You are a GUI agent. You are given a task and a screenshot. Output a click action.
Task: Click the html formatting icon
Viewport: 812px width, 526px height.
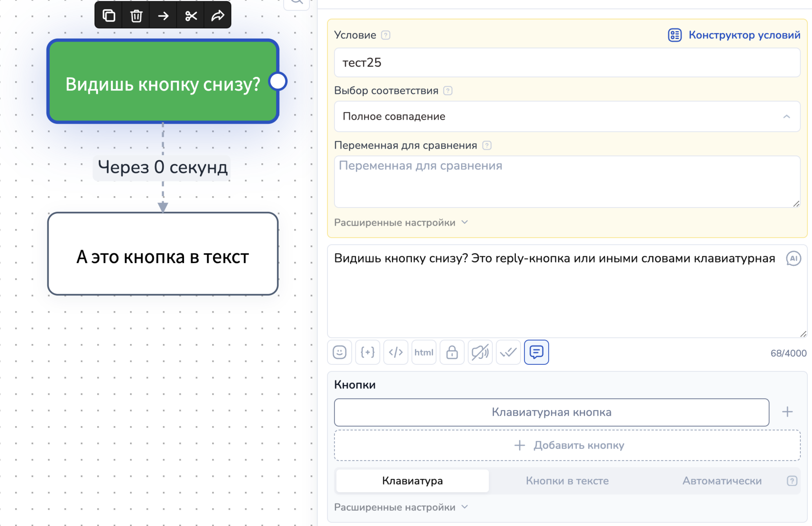coord(424,352)
